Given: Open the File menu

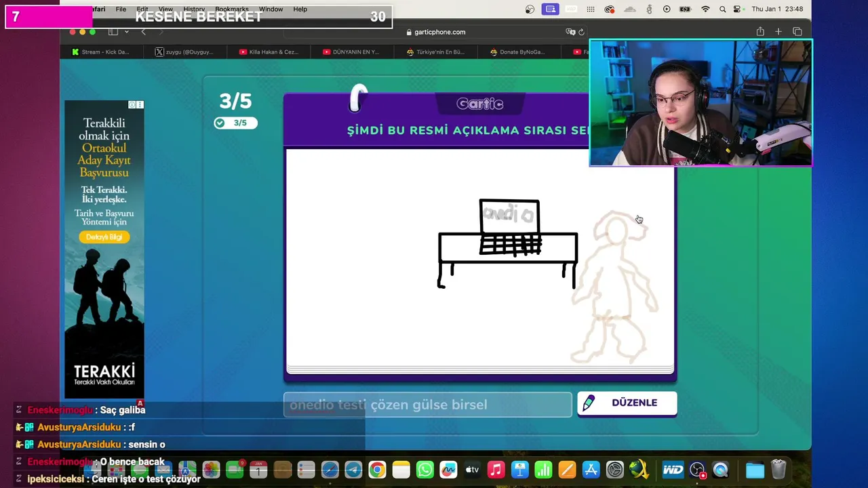Looking at the screenshot, I should pos(121,9).
